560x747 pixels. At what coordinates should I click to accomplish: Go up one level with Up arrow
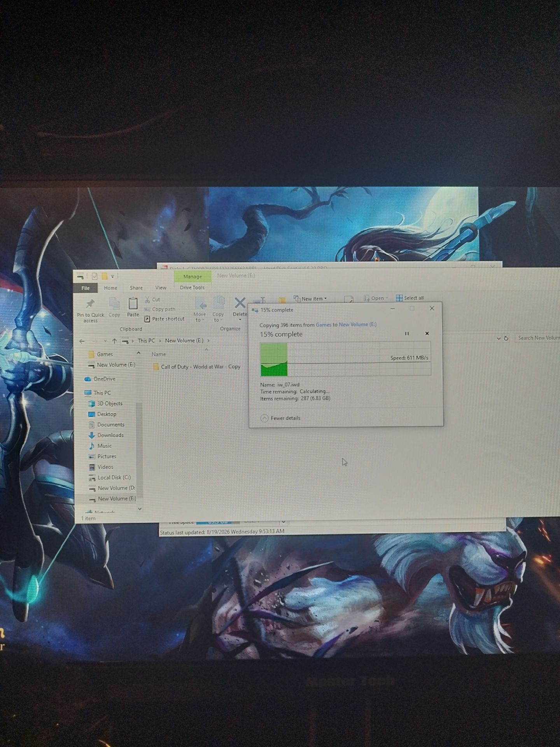[114, 341]
